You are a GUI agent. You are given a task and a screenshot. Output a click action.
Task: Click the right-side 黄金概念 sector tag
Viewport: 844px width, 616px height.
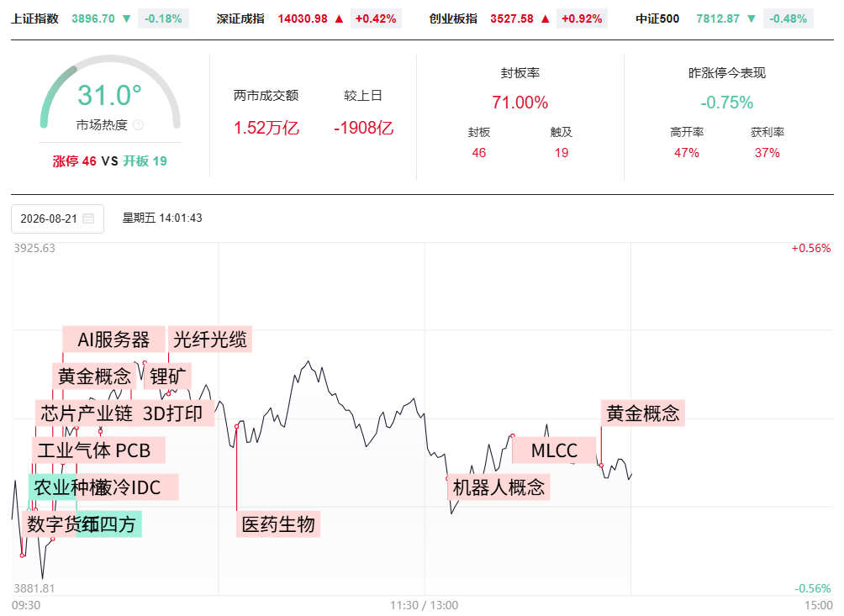pos(643,413)
